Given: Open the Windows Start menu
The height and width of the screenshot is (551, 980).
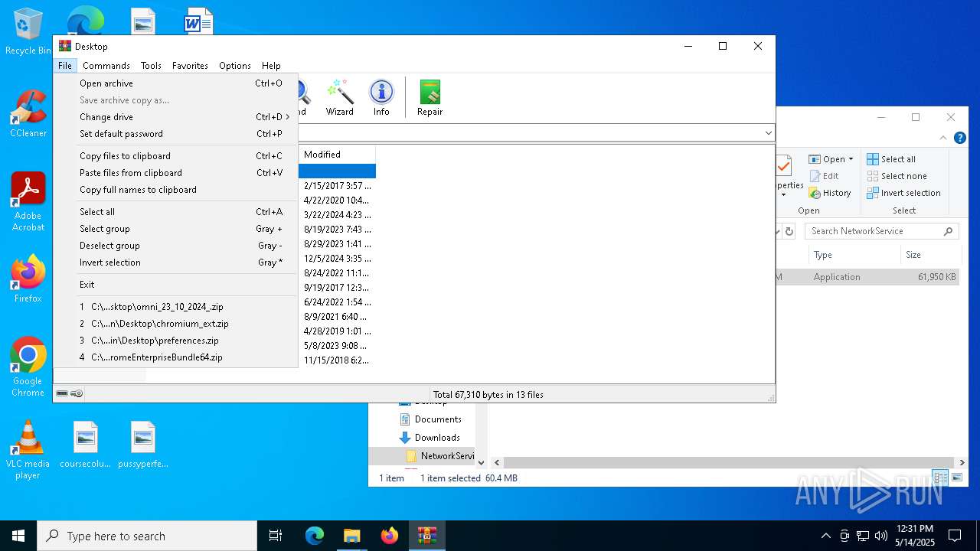Looking at the screenshot, I should point(18,536).
